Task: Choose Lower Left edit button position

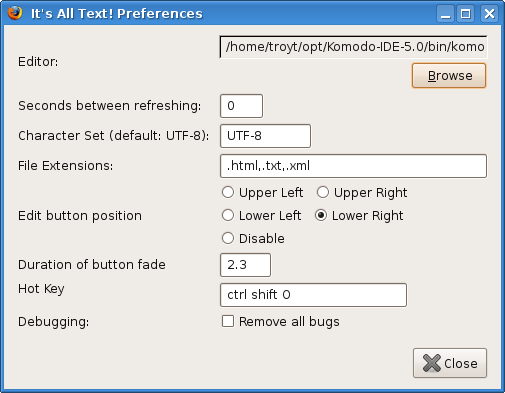Action: click(228, 215)
